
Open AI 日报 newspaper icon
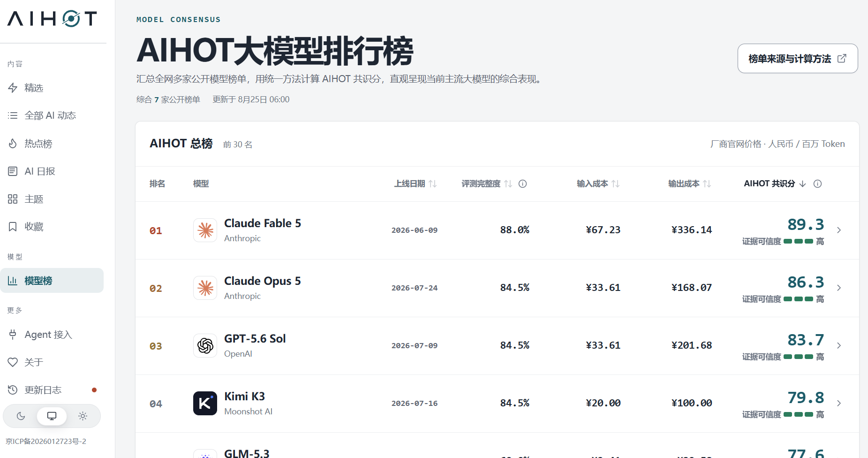13,171
